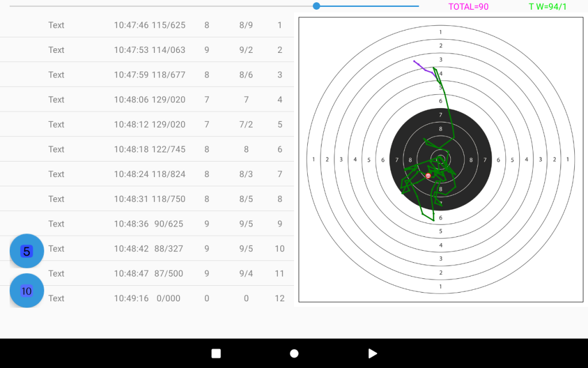Screen dimensions: 588x368
Task: Select shot row 2 at 10:47:53
Action: point(149,50)
